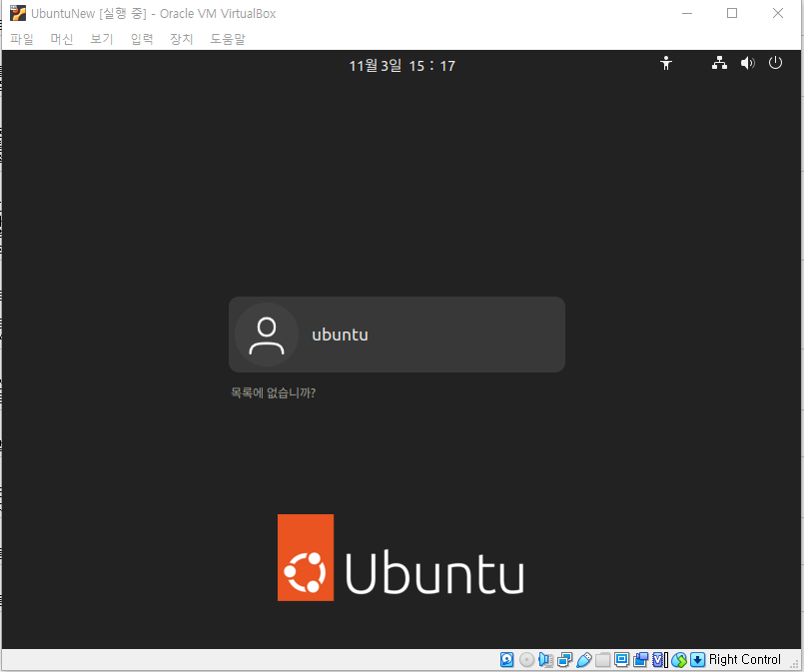Click the mouse integration status icon
Image resolution: width=804 pixels, height=672 pixels.
click(679, 659)
